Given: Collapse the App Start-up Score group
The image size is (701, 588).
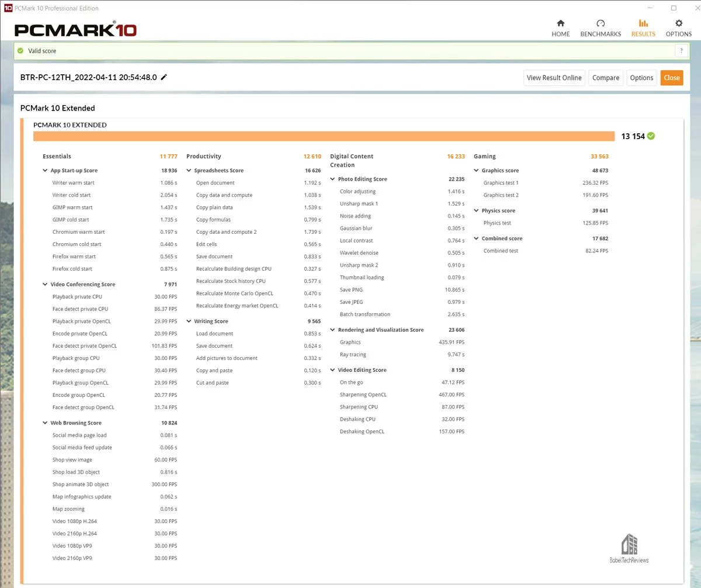Looking at the screenshot, I should pyautogui.click(x=46, y=171).
